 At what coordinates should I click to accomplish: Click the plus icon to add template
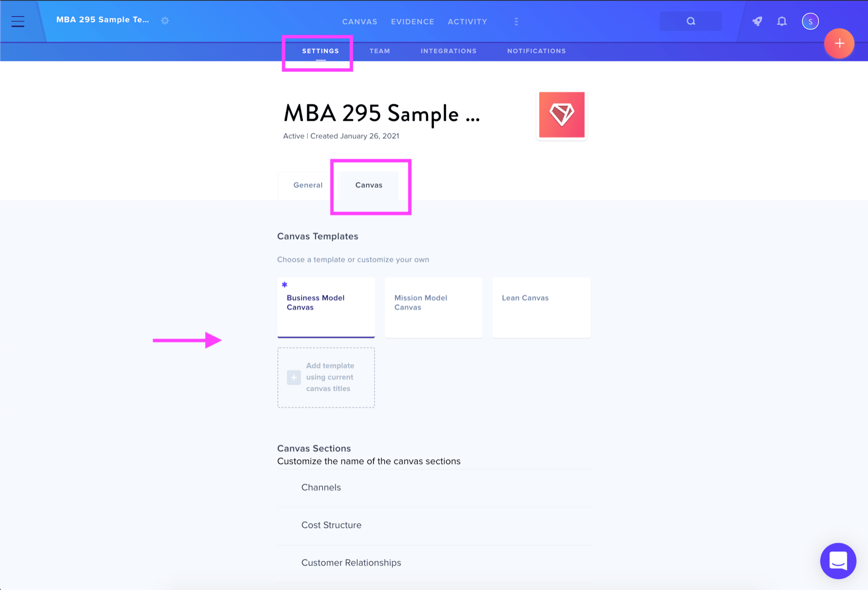click(293, 377)
